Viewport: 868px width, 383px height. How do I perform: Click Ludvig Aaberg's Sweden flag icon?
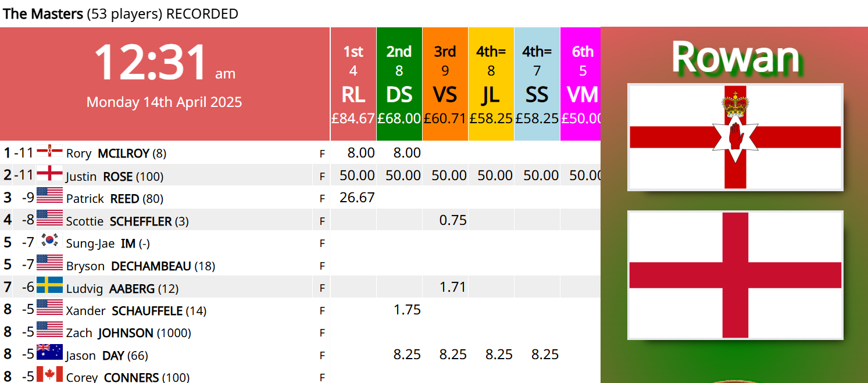[49, 286]
